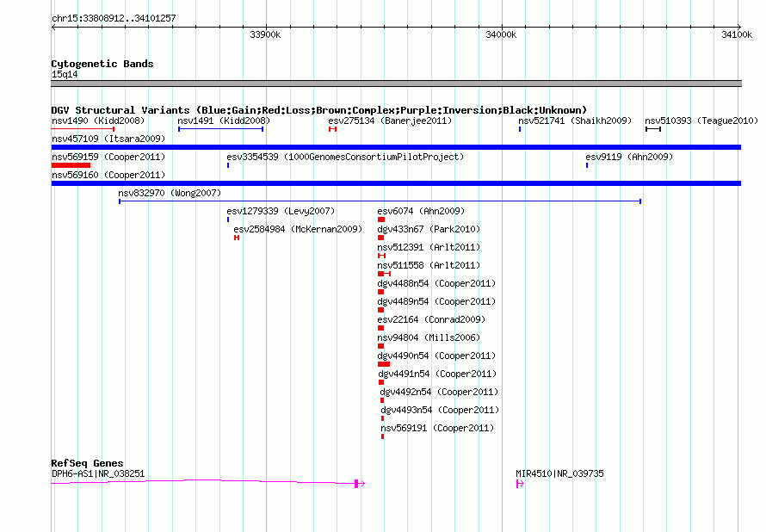Click the blue tick under nsv521741

520,129
